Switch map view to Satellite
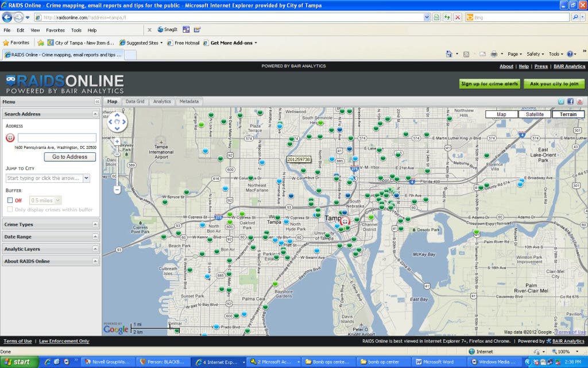Image resolution: width=588 pixels, height=368 pixels. (535, 114)
